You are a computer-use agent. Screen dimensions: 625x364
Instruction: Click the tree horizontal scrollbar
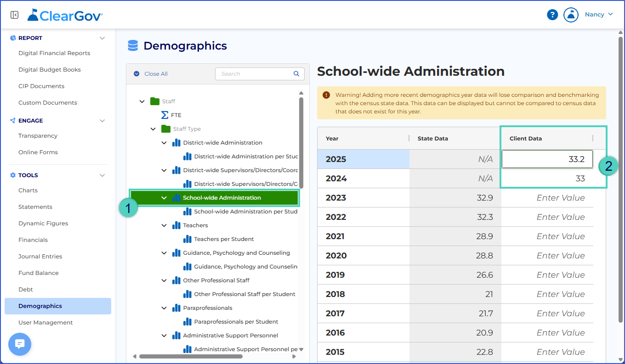[191, 356]
